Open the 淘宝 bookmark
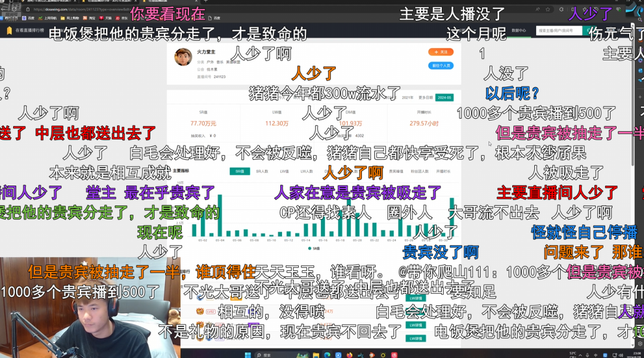The height and width of the screenshot is (358, 644). pos(89,18)
